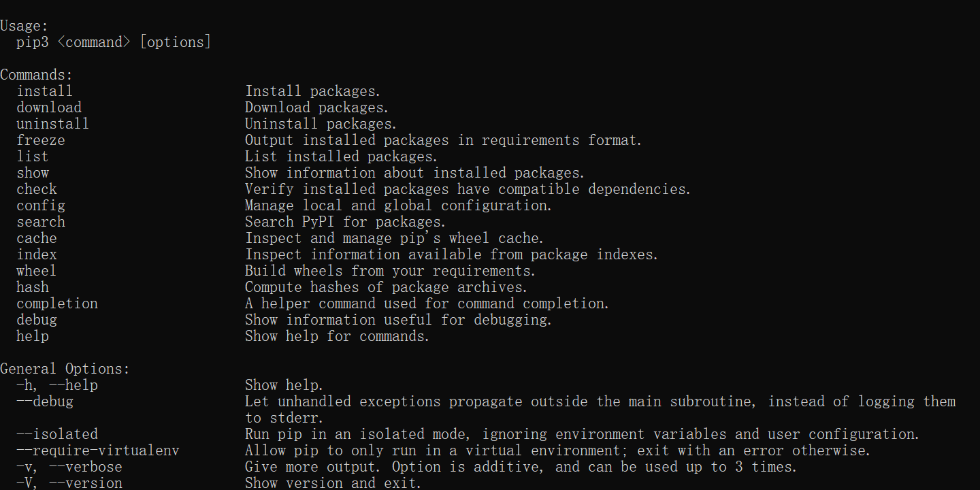Click the 'download' command in the list
Image resolution: width=980 pixels, height=490 pixels.
pos(49,108)
